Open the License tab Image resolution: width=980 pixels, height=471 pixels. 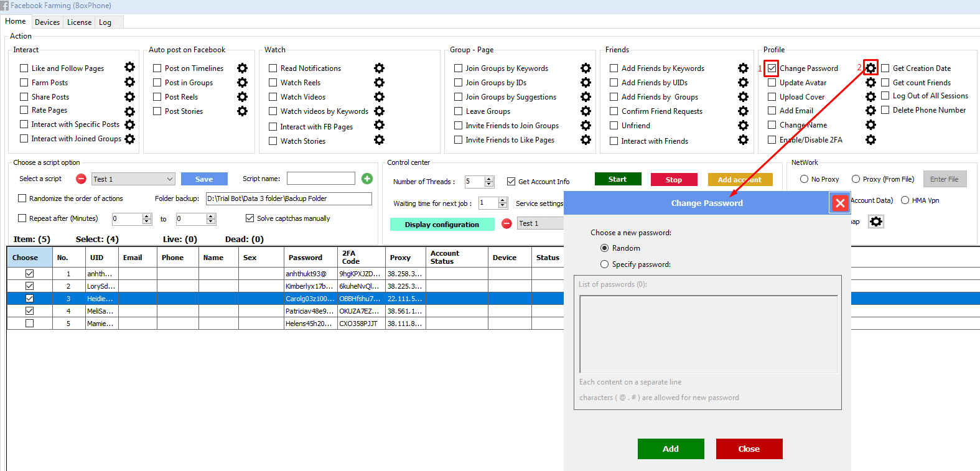click(79, 22)
